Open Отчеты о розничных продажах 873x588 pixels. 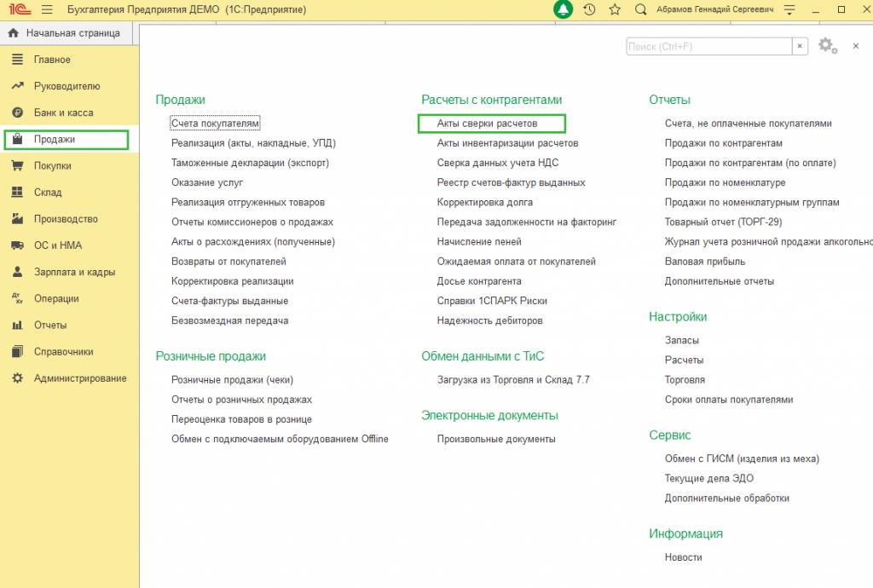[241, 400]
